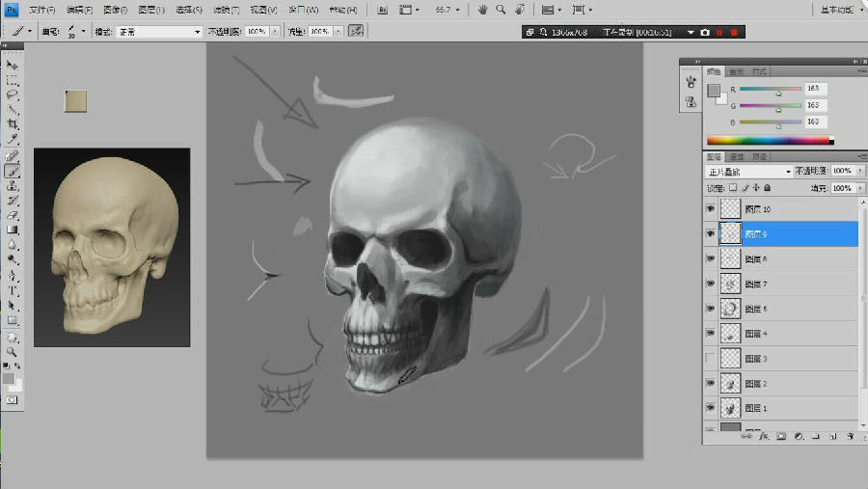
Task: Open the History panel icon
Action: [x=691, y=101]
